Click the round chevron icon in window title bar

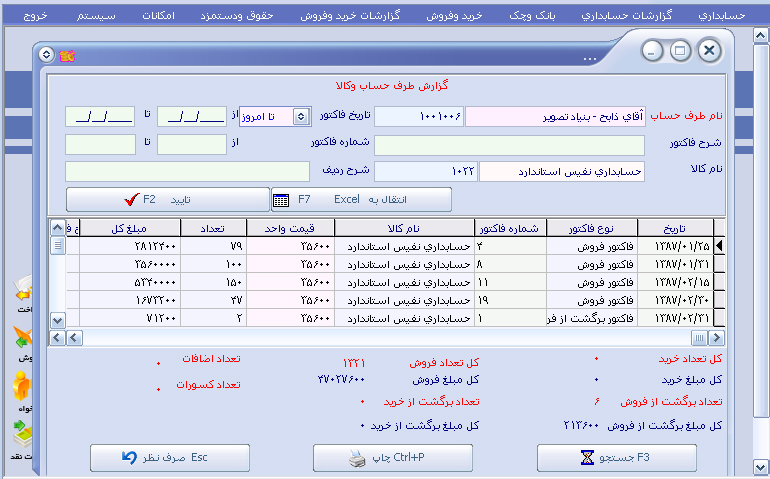(x=46, y=55)
